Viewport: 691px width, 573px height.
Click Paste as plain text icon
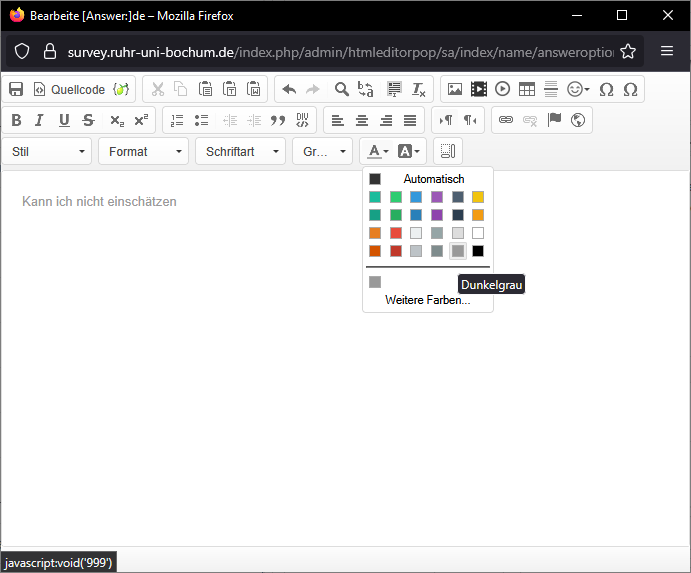(x=229, y=89)
